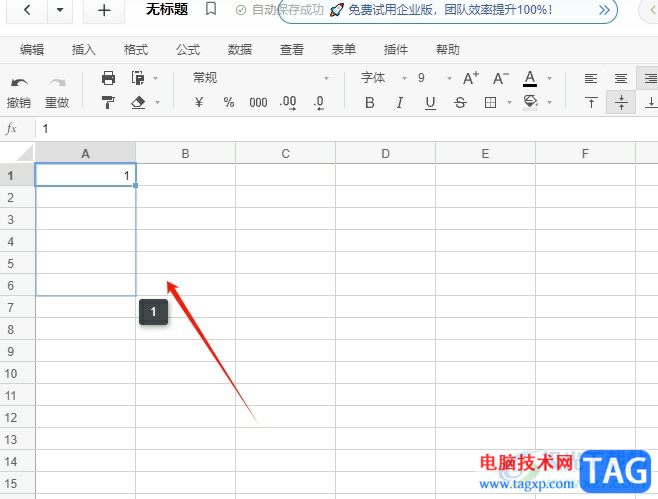Click the fill handle of cell A1
The width and height of the screenshot is (658, 499).
tap(136, 185)
